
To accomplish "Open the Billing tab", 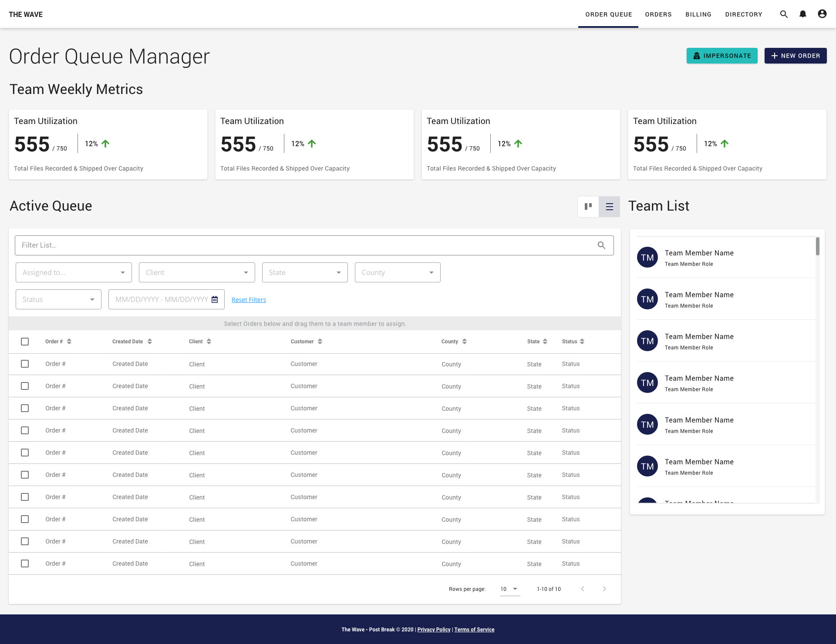I will [x=698, y=14].
